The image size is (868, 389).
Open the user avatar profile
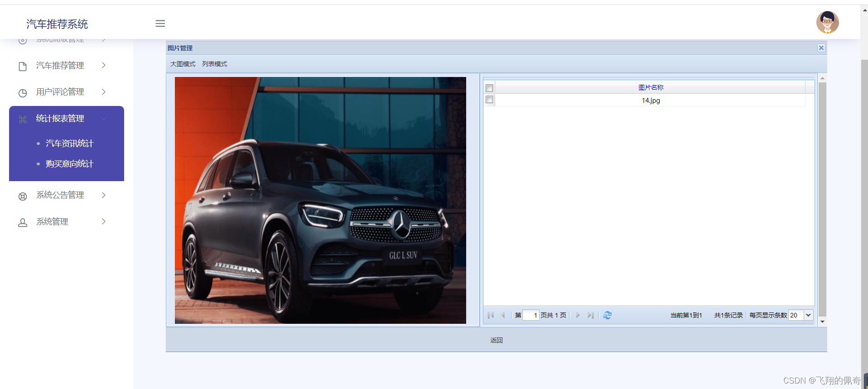827,22
